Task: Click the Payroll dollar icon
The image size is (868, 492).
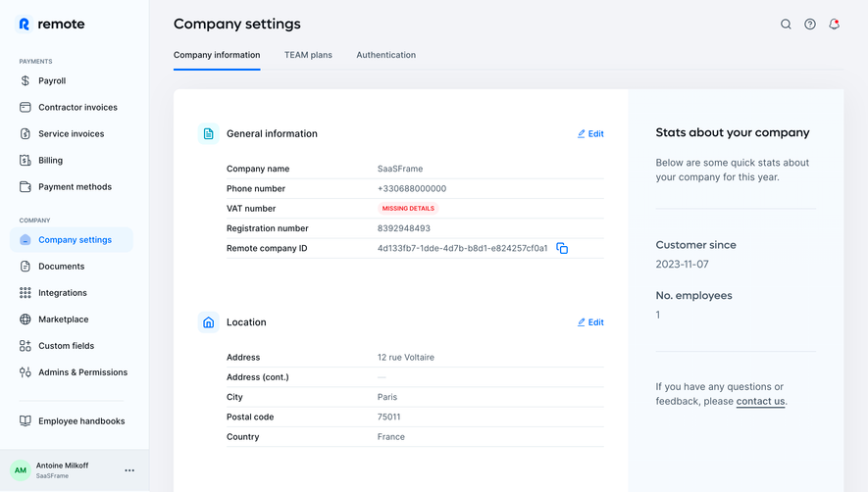Action: tap(25, 80)
